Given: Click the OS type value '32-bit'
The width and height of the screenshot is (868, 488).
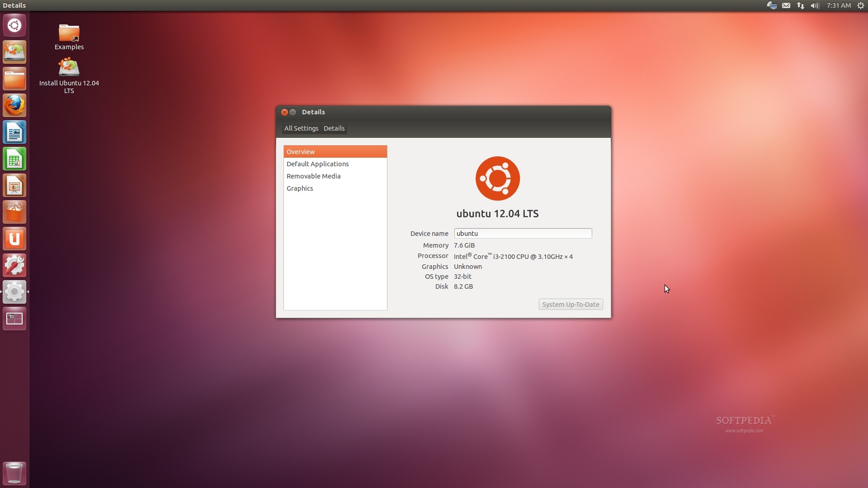Looking at the screenshot, I should click(462, 277).
